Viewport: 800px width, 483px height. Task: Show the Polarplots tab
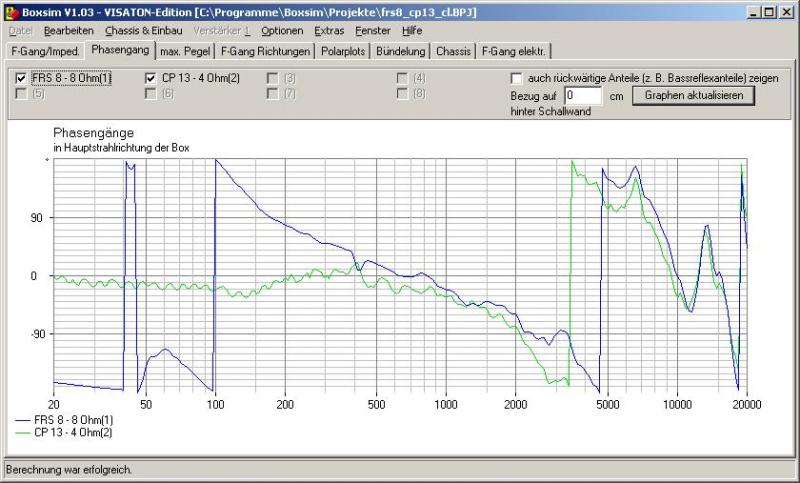click(x=344, y=50)
